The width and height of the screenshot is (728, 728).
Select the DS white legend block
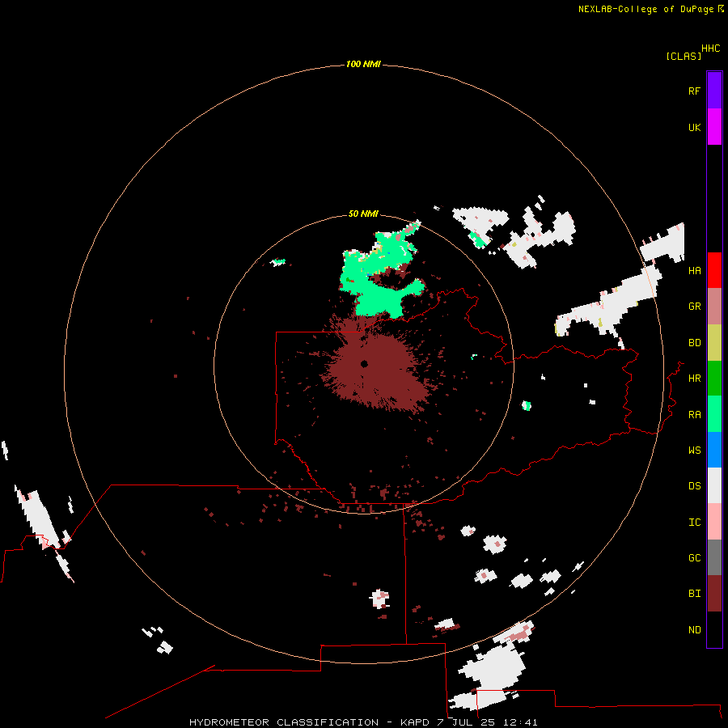[714, 485]
